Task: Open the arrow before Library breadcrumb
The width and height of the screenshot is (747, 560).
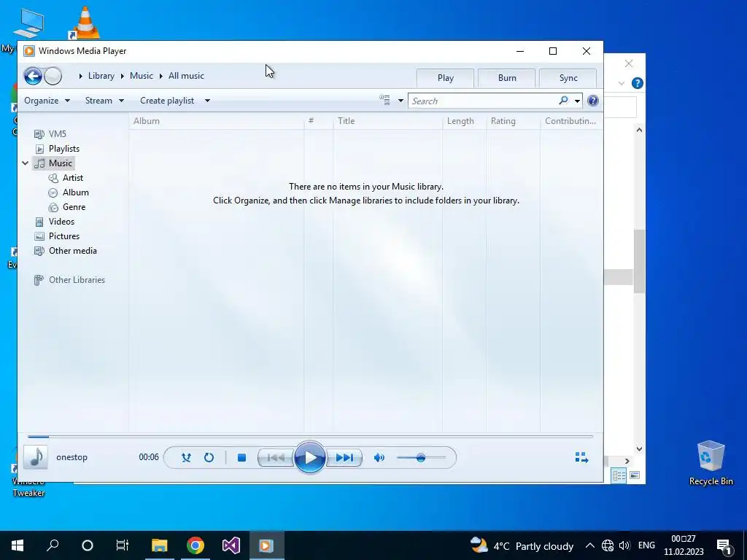Action: click(x=80, y=76)
